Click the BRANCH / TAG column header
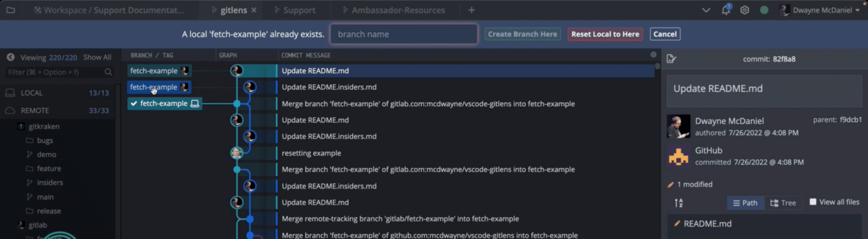The height and width of the screenshot is (239, 868). tap(152, 55)
